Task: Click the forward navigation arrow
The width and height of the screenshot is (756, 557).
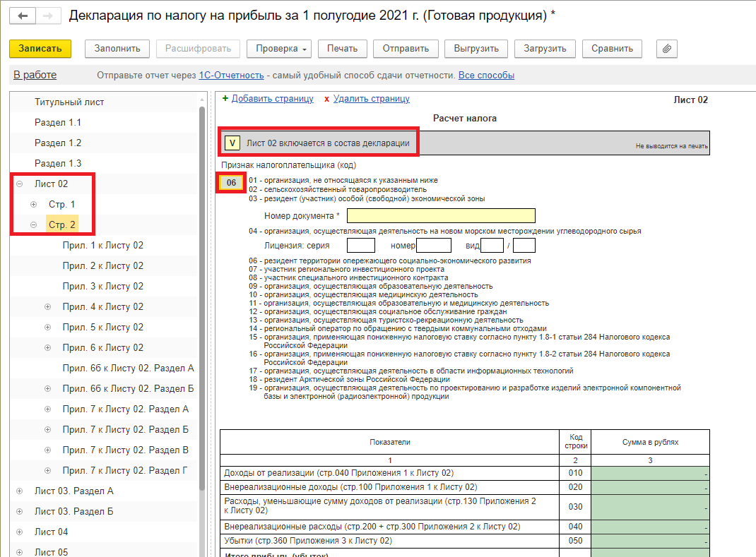Action: pos(47,16)
